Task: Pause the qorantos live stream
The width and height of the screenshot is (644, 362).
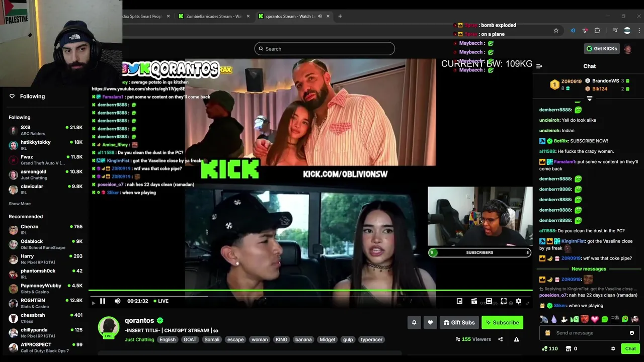Action: click(x=103, y=301)
